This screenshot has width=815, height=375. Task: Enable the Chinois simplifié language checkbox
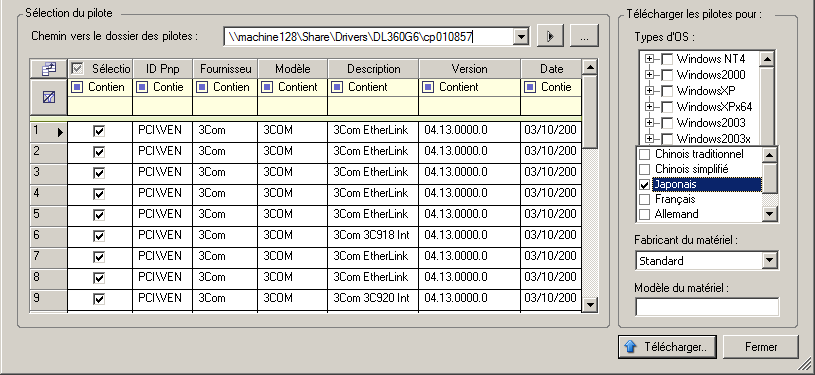click(x=644, y=170)
